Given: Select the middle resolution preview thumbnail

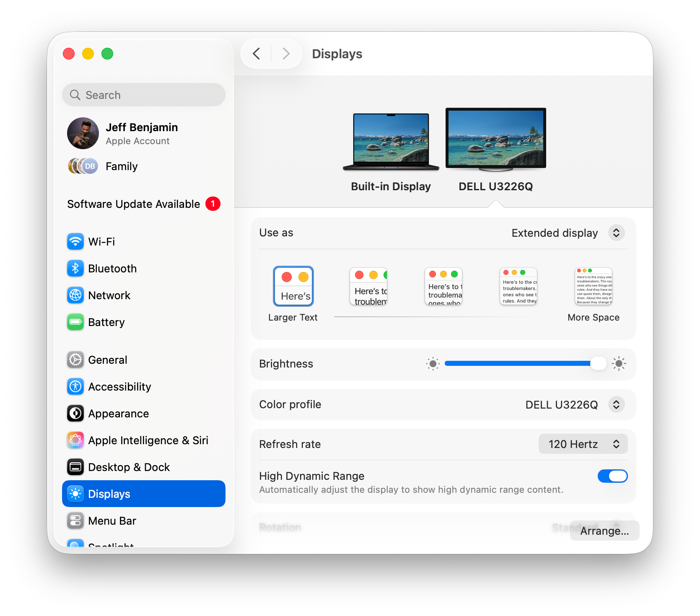Looking at the screenshot, I should coord(443,287).
